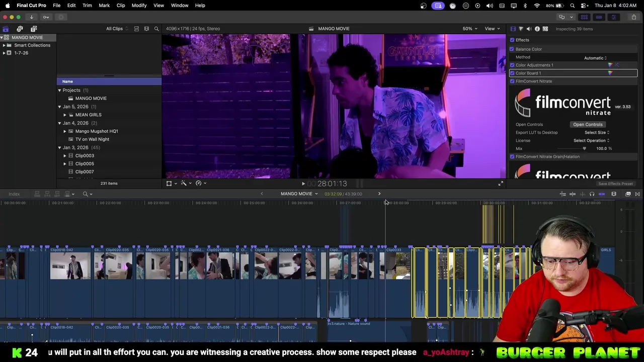644x362 pixels.
Task: Open timeline clip appearance options
Action: pos(614,194)
